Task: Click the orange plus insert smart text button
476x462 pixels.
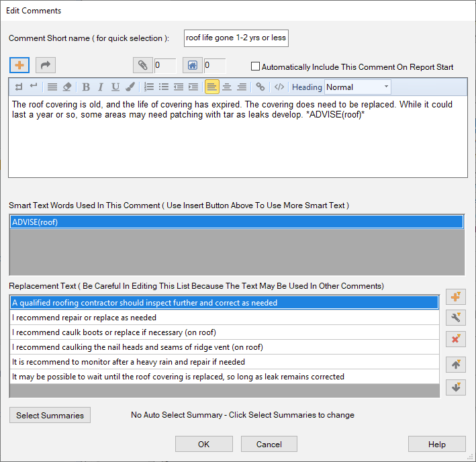Action: (x=19, y=65)
